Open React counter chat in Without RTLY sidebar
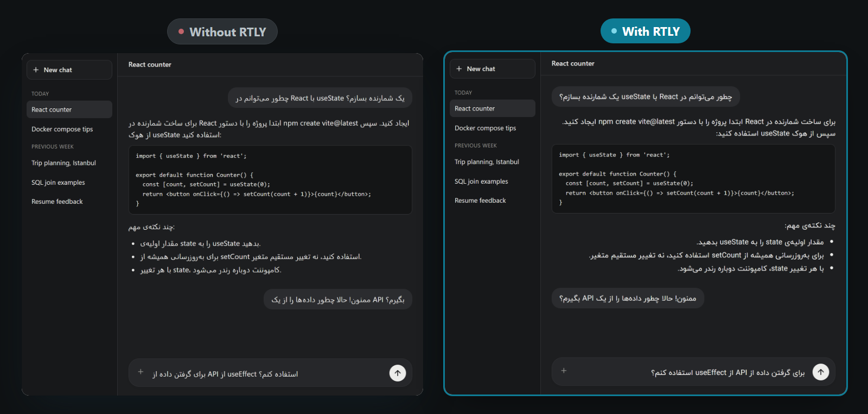 (x=69, y=109)
